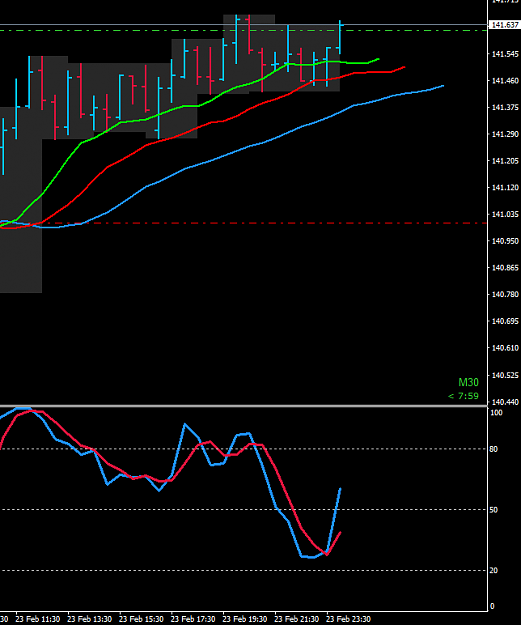
Task: Click the stochastic 0 level label
Action: tap(492, 606)
